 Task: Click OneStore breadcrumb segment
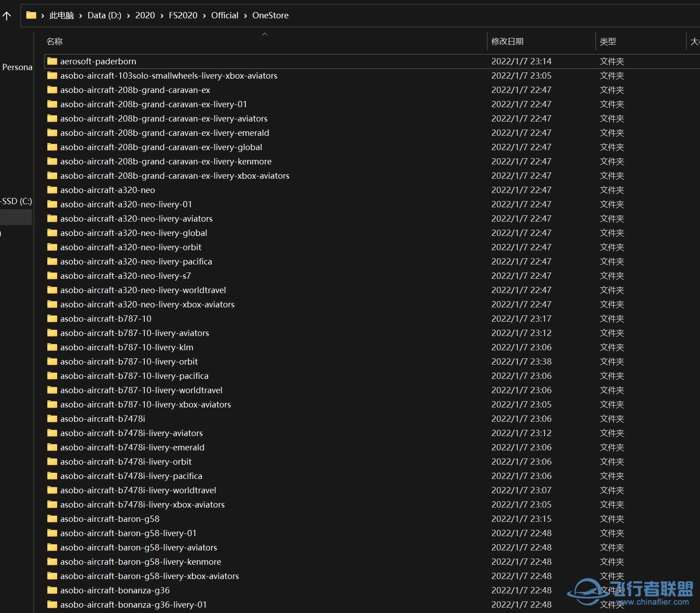(270, 15)
